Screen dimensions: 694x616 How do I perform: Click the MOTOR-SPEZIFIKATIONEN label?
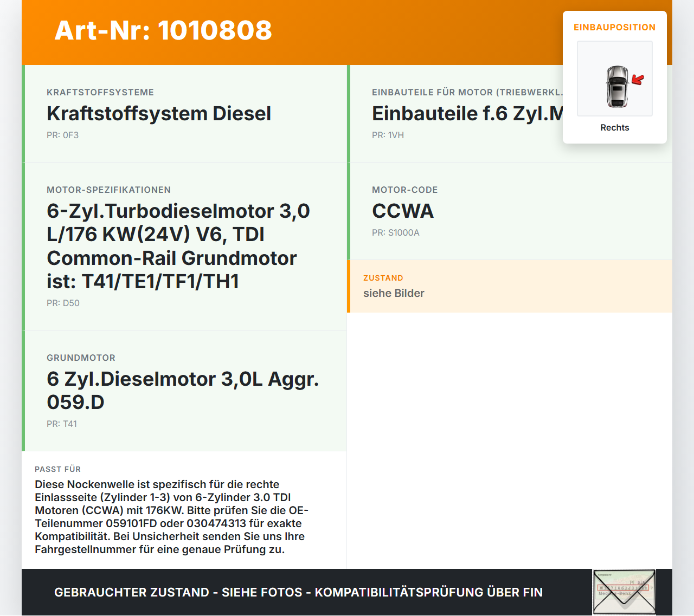tap(109, 190)
